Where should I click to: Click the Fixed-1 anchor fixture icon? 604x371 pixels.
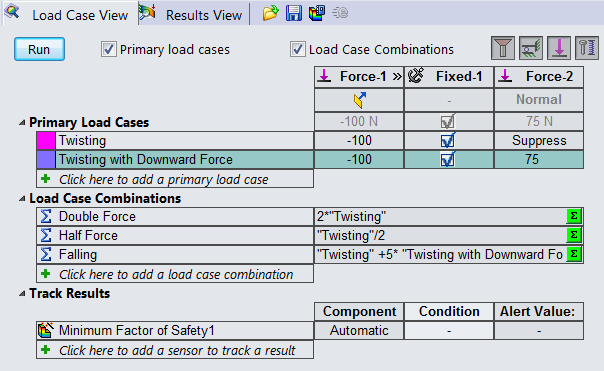416,76
